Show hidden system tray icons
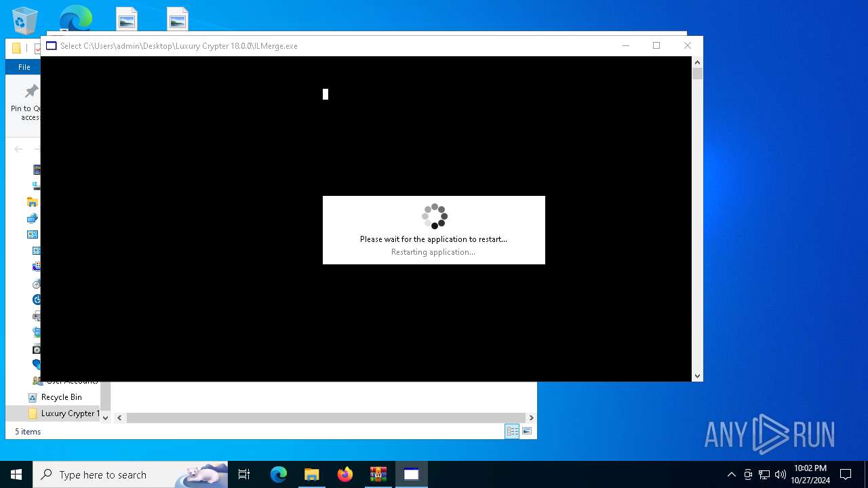 731,474
